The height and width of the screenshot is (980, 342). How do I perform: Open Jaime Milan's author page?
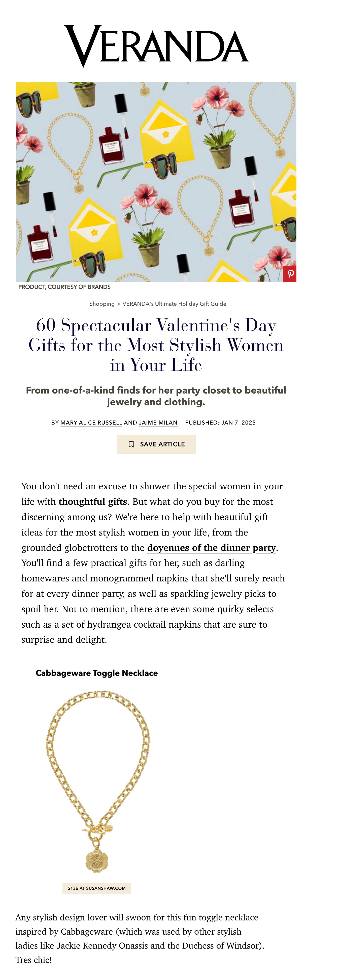158,423
